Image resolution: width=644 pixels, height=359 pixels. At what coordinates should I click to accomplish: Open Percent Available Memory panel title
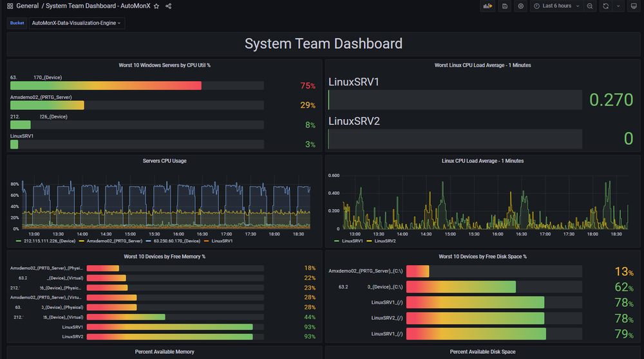tap(164, 352)
